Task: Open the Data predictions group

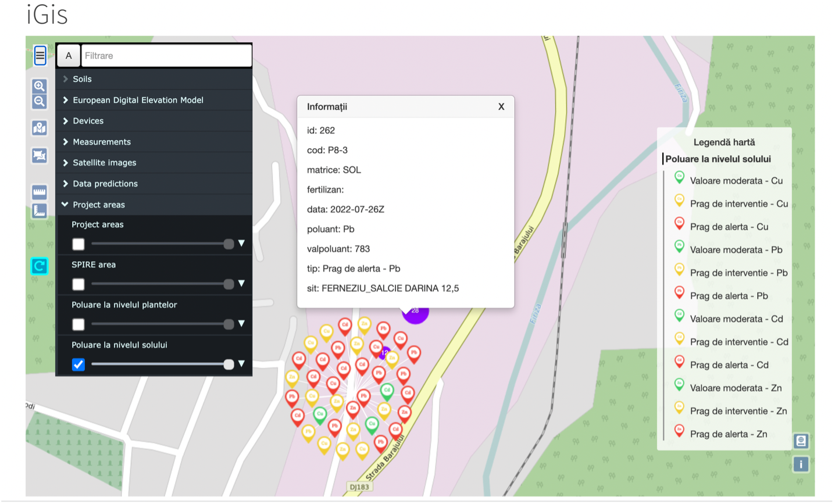Action: [x=105, y=184]
